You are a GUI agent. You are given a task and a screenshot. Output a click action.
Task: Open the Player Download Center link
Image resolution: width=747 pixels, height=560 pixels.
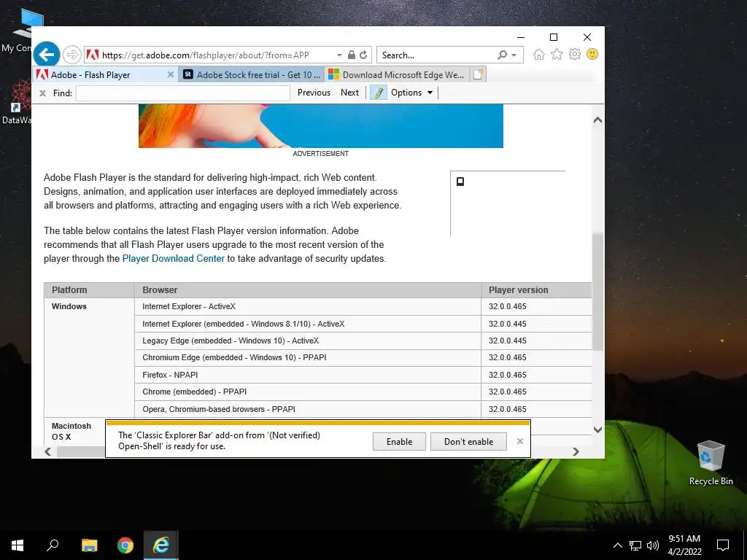[x=174, y=259]
